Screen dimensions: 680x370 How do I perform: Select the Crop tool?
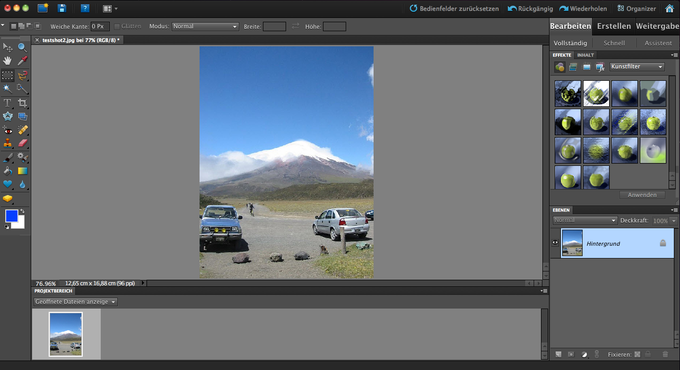point(22,103)
